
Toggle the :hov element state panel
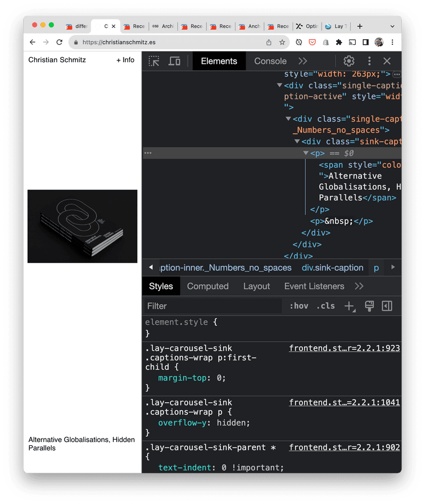click(x=299, y=306)
